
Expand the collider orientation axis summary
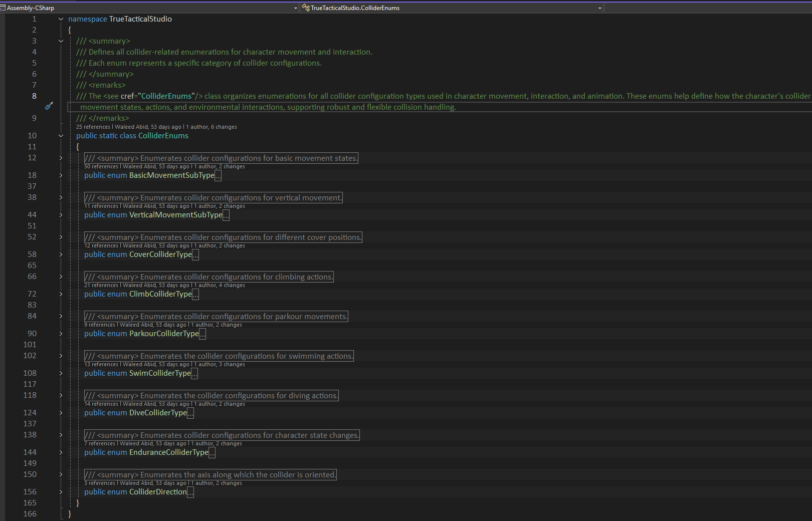[61, 474]
